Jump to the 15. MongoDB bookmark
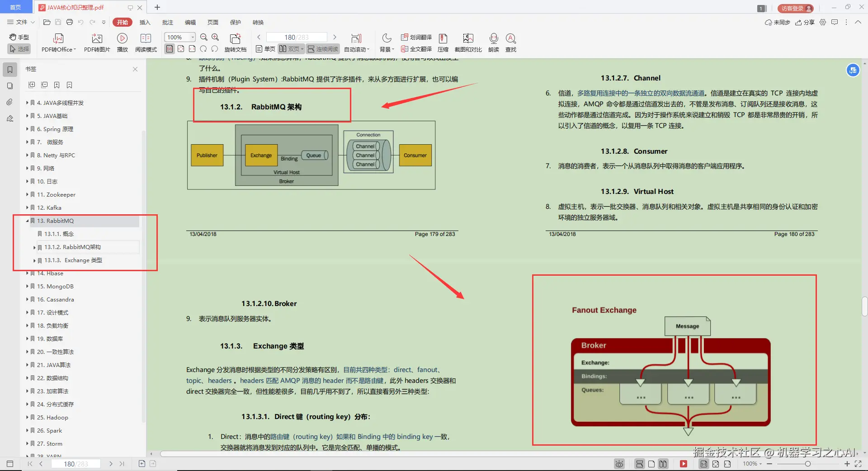Screen dimensions: 868x471 pos(55,287)
